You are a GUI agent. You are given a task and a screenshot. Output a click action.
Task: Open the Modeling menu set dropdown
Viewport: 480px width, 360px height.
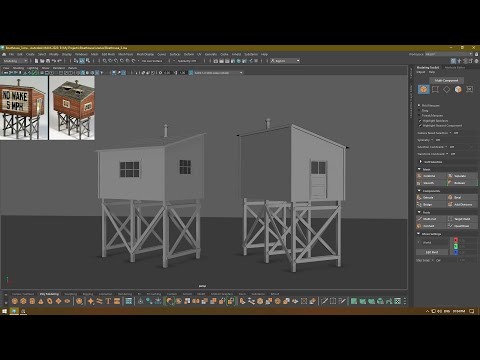(x=15, y=61)
